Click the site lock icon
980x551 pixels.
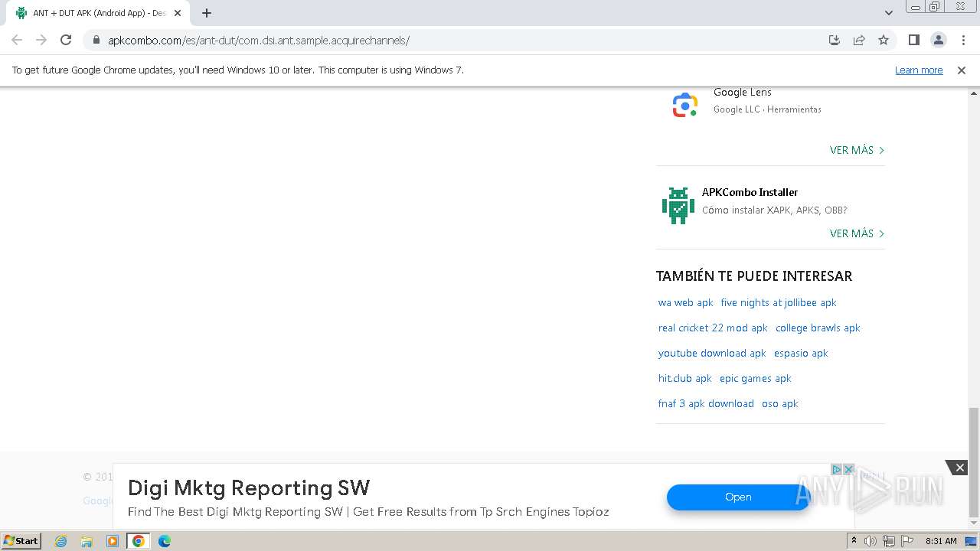click(x=96, y=40)
